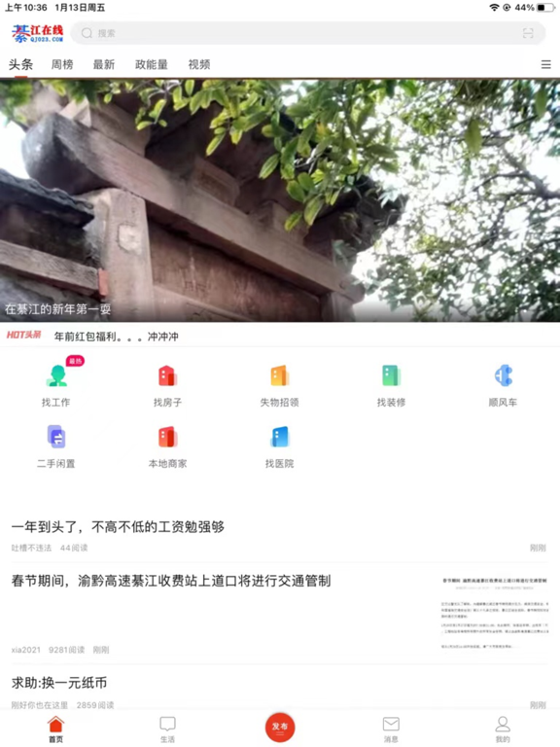The image size is (560, 747).
Task: Select the 头条 tab
Action: 21,65
